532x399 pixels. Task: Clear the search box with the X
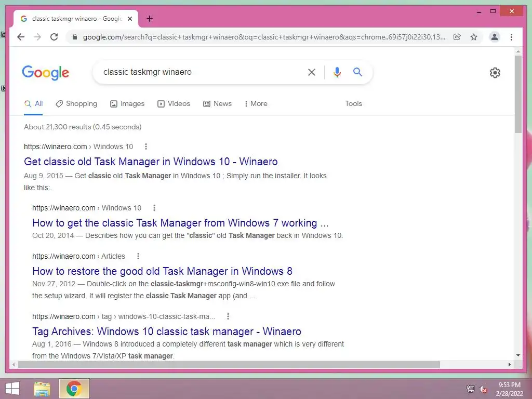312,72
